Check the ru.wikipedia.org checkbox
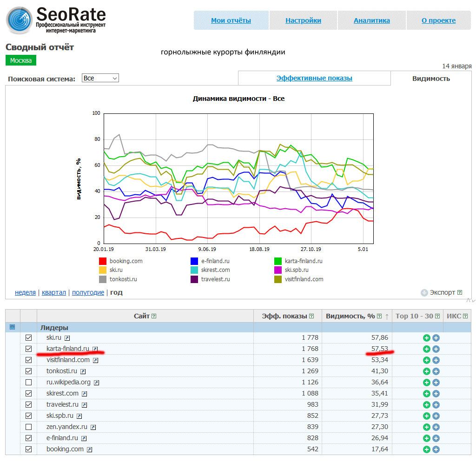476x462 pixels. [28, 383]
